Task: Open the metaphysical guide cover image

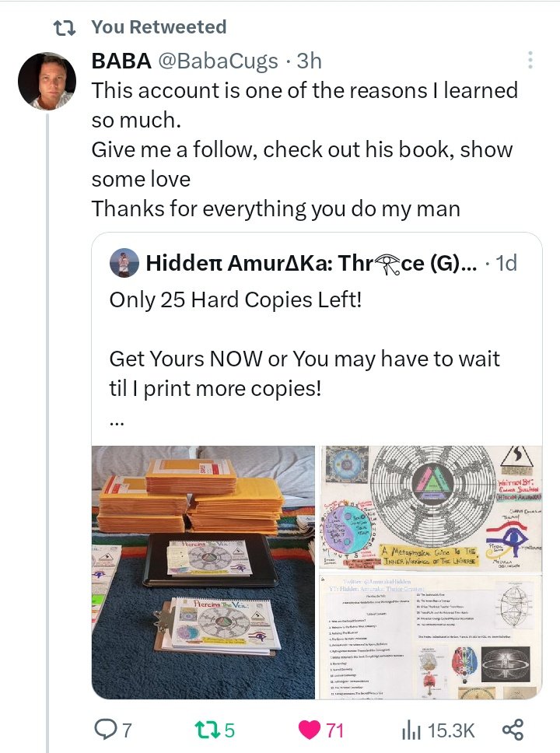Action: [431, 509]
